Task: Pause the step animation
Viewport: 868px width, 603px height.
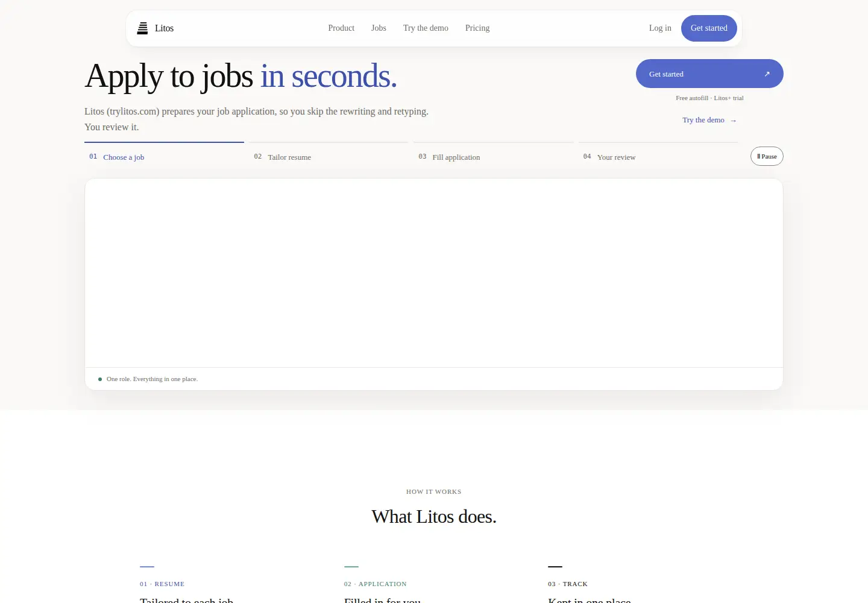Action: [767, 156]
